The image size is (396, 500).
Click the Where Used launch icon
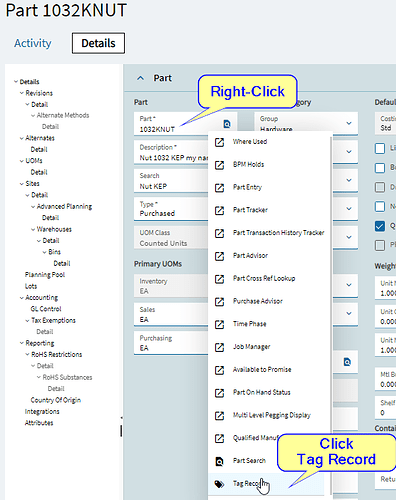coord(219,142)
